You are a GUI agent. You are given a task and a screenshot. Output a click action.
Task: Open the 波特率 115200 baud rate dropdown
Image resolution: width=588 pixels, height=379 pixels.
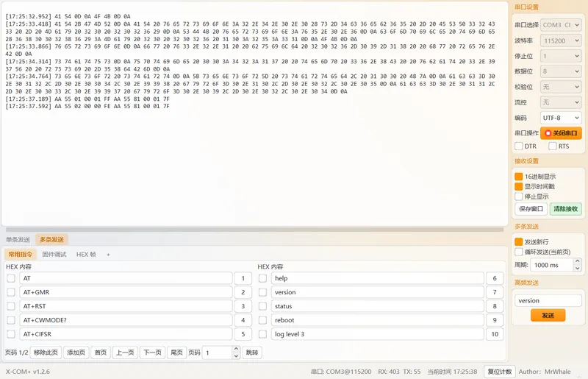(x=561, y=40)
